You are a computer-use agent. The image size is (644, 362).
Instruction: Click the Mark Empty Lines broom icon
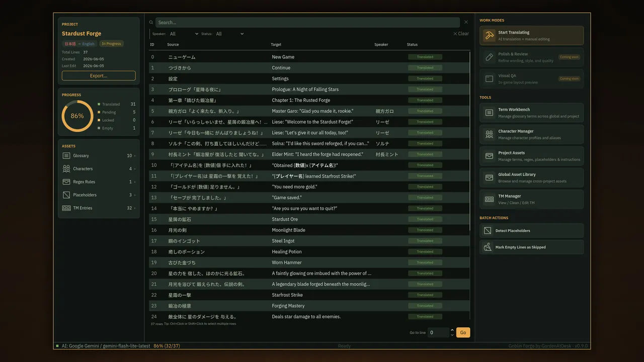pos(488,247)
